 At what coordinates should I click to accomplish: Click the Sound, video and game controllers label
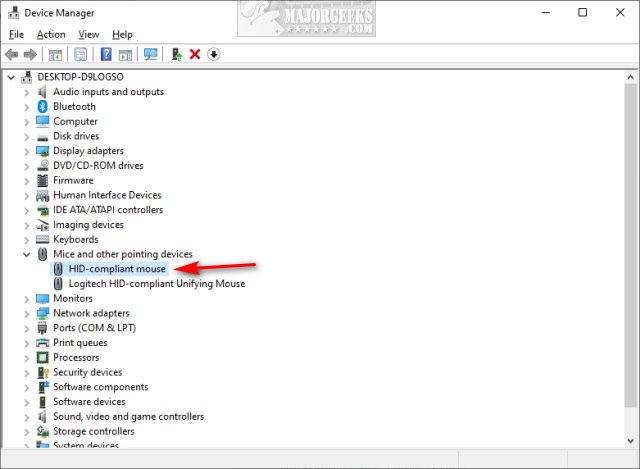(x=129, y=417)
